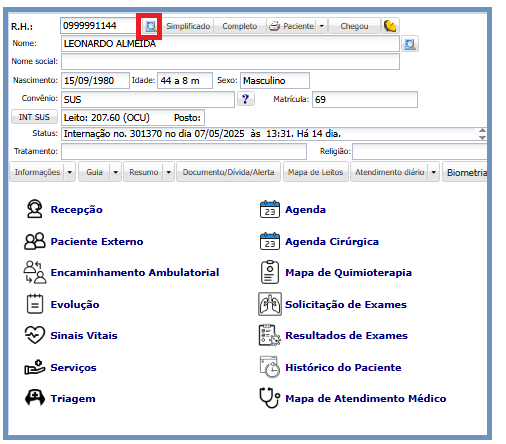Click the search icon beside Nome field
Image resolution: width=506 pixels, height=444 pixels.
410,44
